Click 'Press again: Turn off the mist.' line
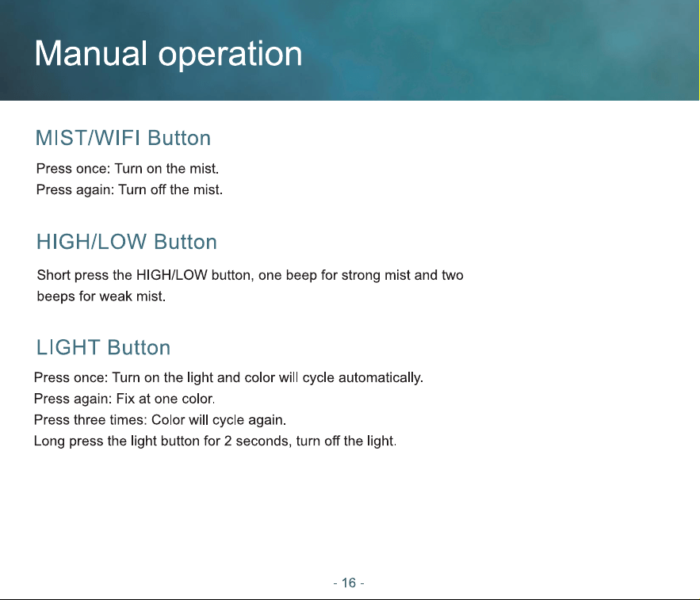Screen dimensions: 700x600 pyautogui.click(x=129, y=189)
